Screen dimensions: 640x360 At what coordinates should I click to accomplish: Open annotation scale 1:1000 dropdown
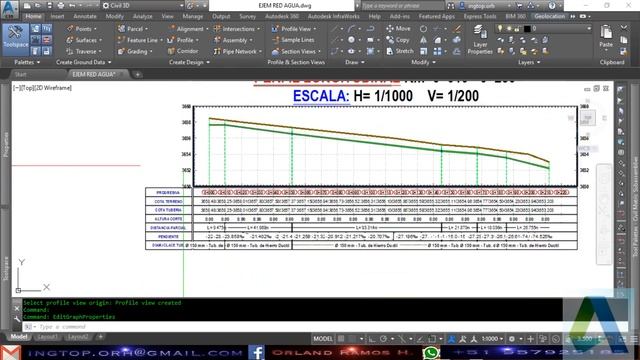[492, 339]
